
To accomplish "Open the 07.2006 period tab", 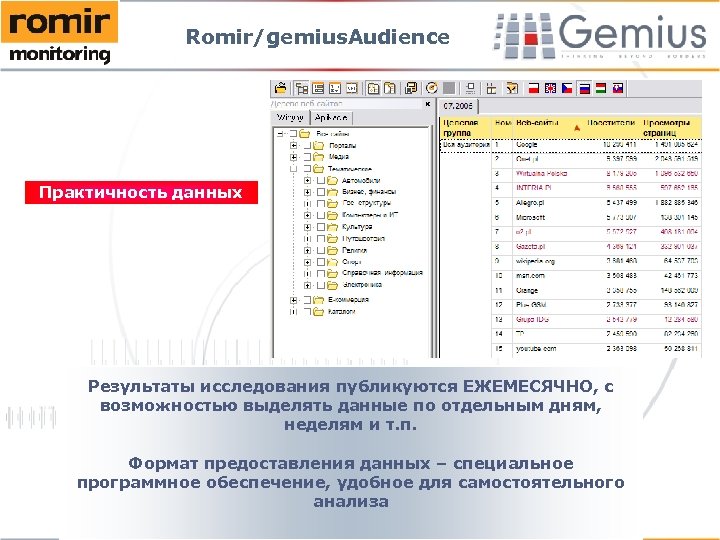I will tap(458, 106).
